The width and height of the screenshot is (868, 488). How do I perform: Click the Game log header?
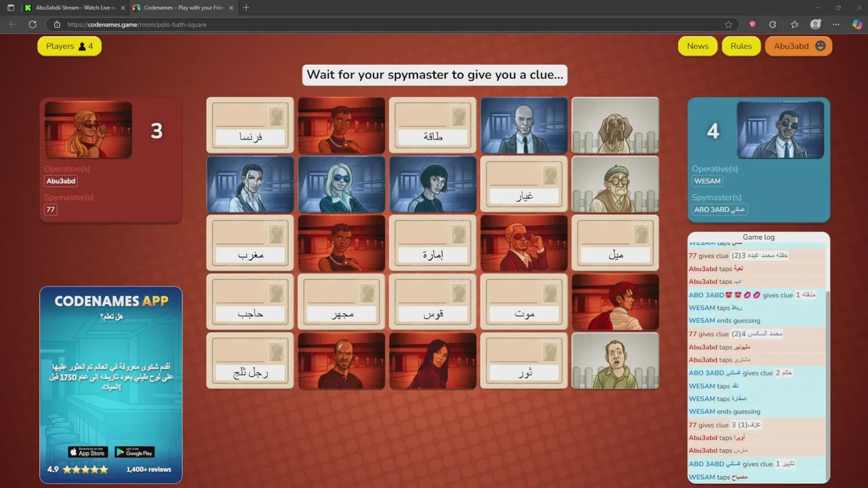tap(758, 237)
